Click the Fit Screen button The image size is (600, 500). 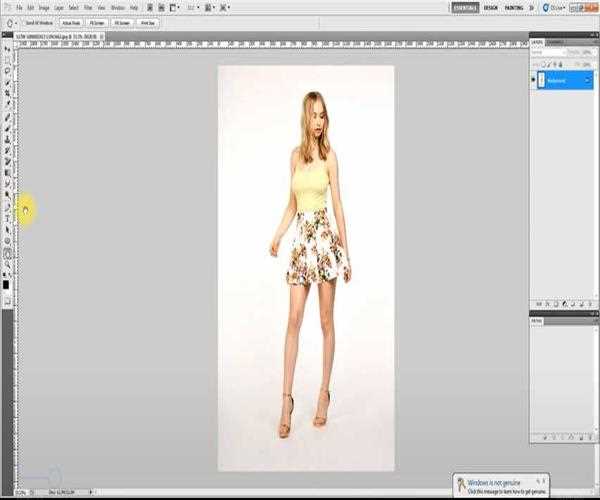pyautogui.click(x=96, y=20)
